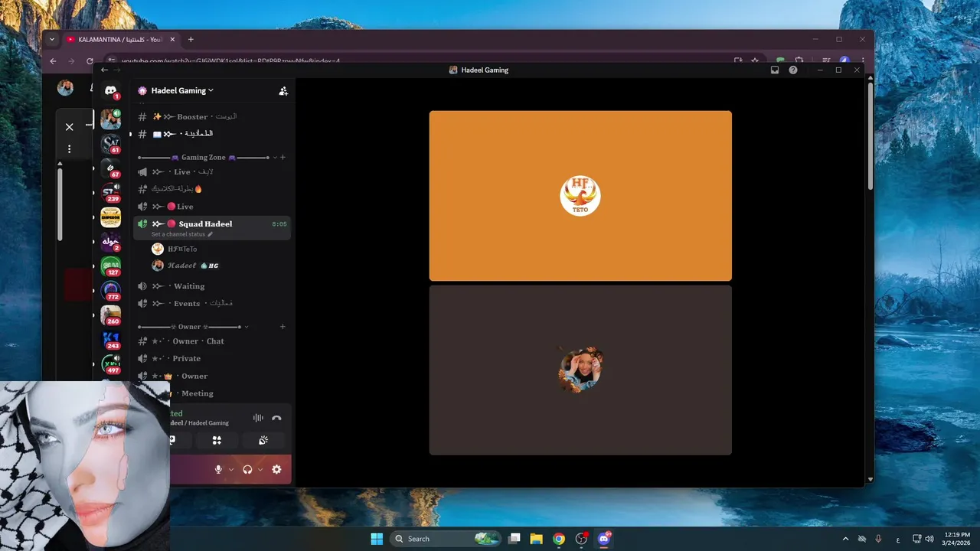The width and height of the screenshot is (980, 551).
Task: Click the Discord call area vertical scrollbar
Action: pyautogui.click(x=871, y=138)
